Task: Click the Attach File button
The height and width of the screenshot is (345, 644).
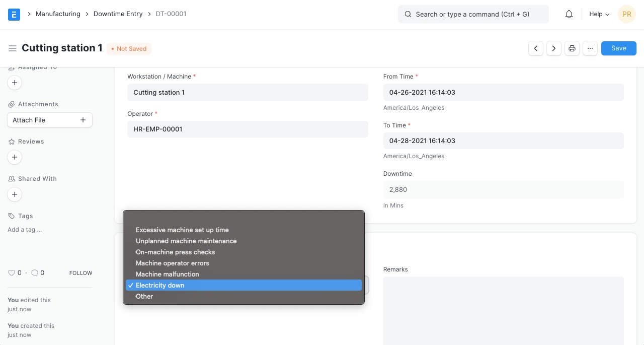Action: point(49,120)
